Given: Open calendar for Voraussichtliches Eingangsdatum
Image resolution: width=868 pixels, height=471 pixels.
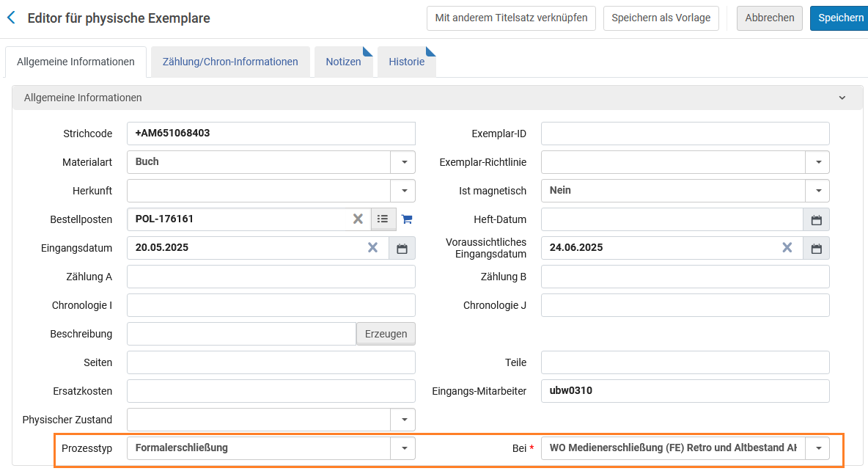Looking at the screenshot, I should click(817, 248).
